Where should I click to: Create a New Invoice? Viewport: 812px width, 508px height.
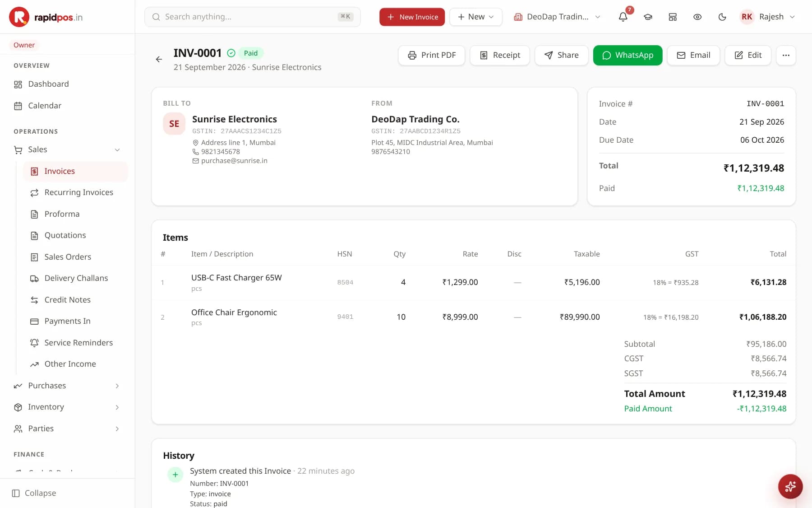pyautogui.click(x=412, y=17)
